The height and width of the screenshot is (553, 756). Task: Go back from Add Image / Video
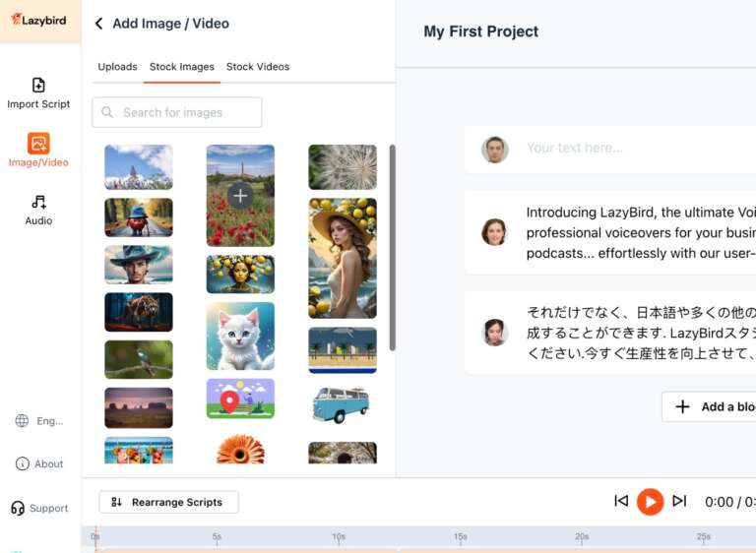click(x=98, y=24)
